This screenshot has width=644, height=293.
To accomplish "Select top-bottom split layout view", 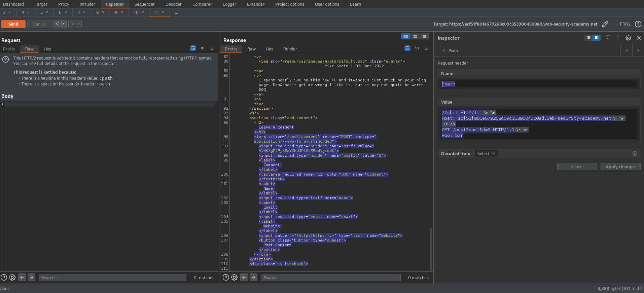I will (415, 36).
